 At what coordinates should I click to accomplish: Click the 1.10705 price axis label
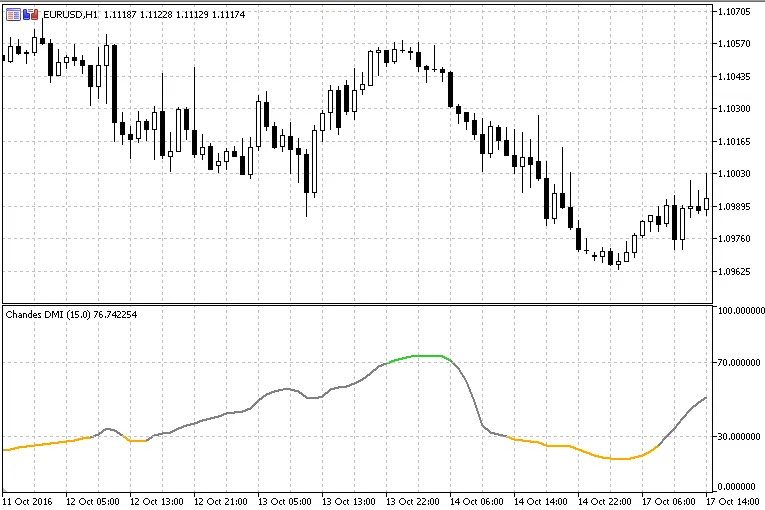tap(735, 11)
